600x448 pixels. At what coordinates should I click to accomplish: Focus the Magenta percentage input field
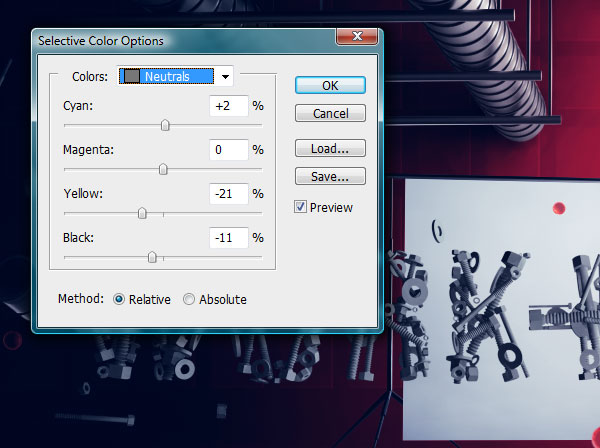(229, 150)
